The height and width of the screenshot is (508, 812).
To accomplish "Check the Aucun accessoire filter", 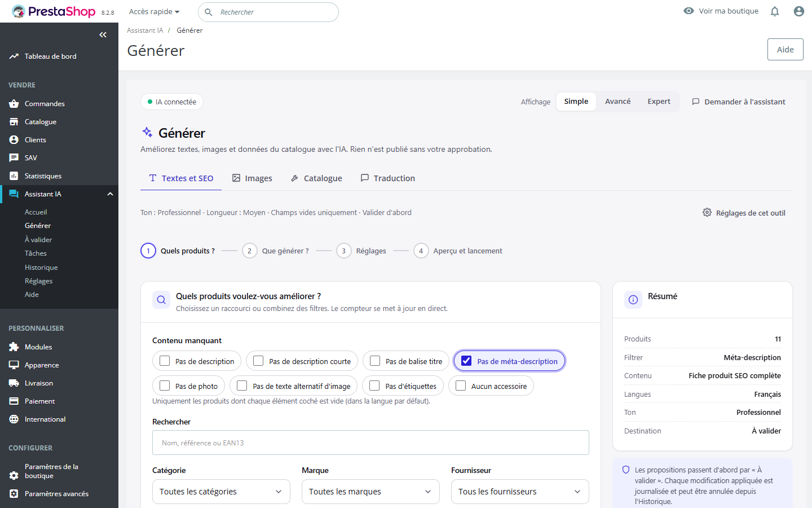I will pos(461,386).
